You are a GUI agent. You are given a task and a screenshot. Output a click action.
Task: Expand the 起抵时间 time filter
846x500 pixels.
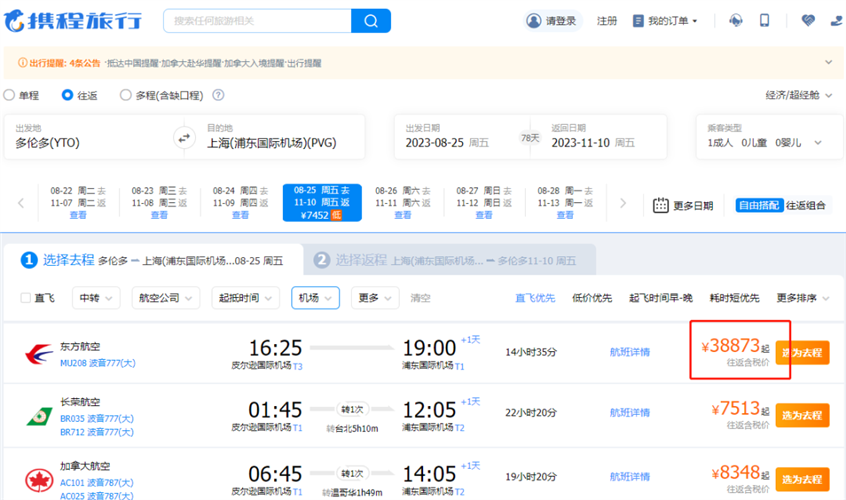(247, 298)
